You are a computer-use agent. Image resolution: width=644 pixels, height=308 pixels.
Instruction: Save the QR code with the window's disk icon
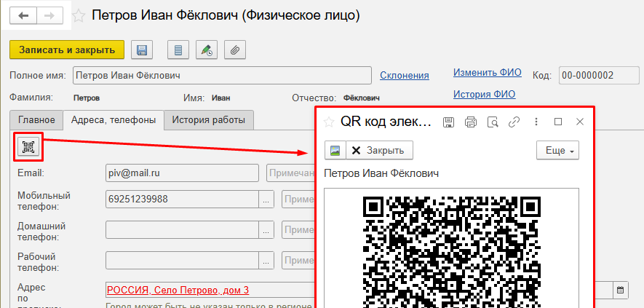point(448,122)
